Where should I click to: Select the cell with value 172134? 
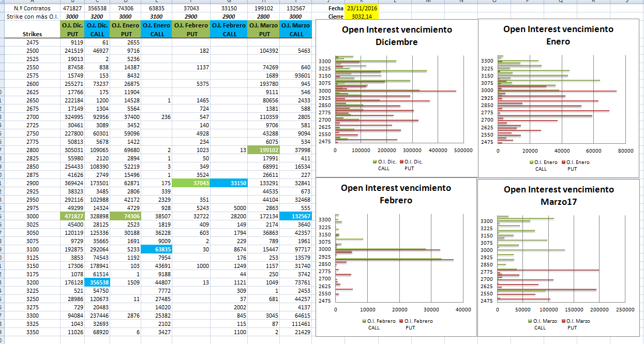coord(264,216)
